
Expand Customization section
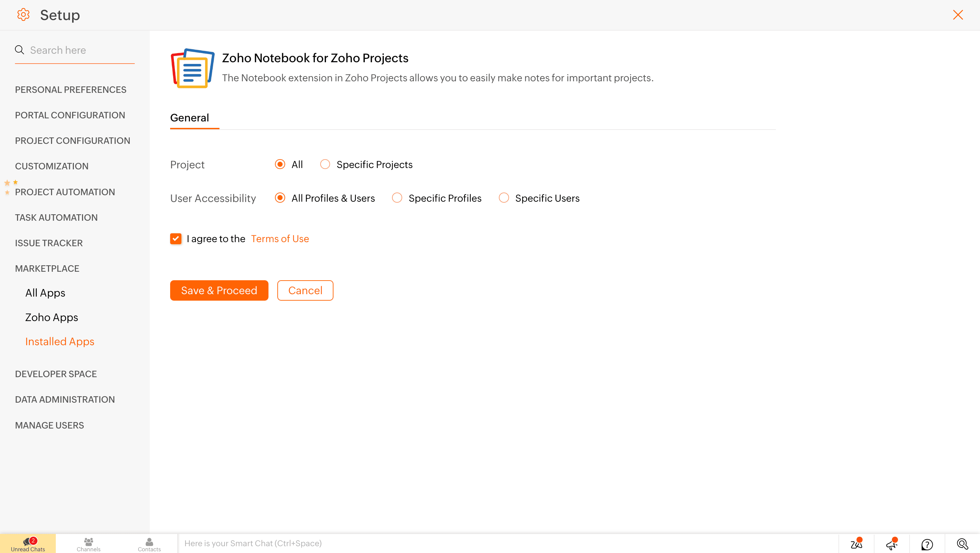(52, 166)
